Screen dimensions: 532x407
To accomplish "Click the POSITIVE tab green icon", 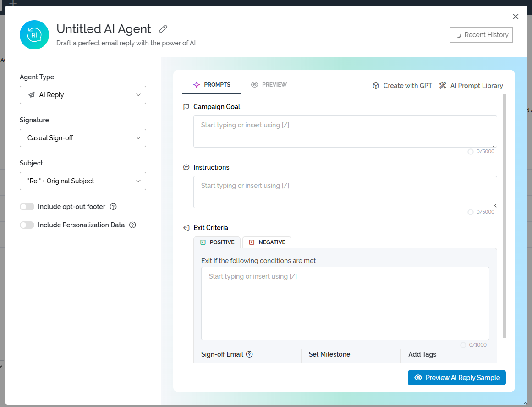I will pos(203,242).
